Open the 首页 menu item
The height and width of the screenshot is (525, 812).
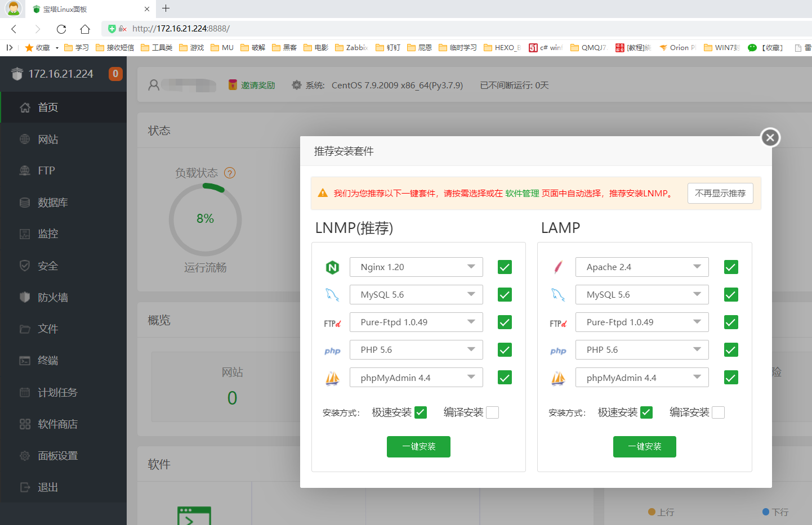[64, 107]
